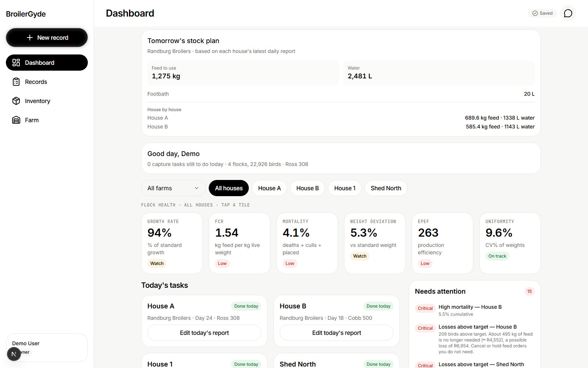Edit today's report for House B

click(337, 333)
